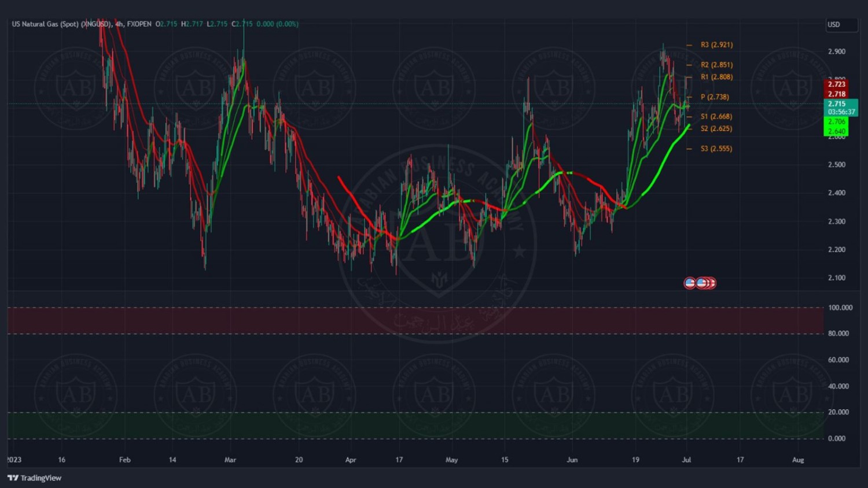Click the R3 (2.921) pivot label

coord(716,45)
